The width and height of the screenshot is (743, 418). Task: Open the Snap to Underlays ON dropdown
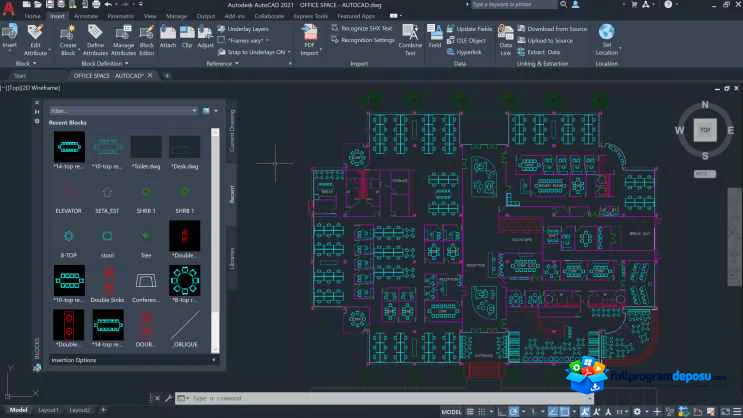click(254, 52)
